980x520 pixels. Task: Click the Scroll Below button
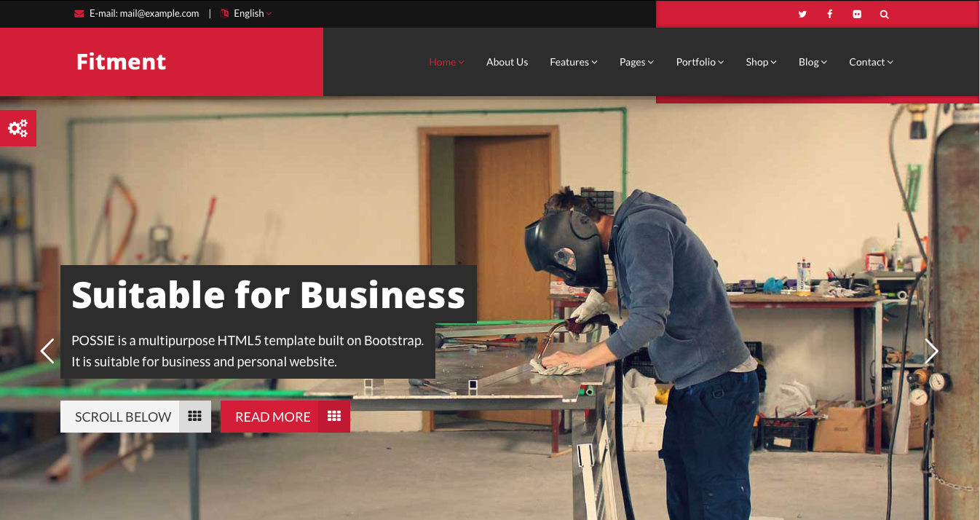pos(135,417)
